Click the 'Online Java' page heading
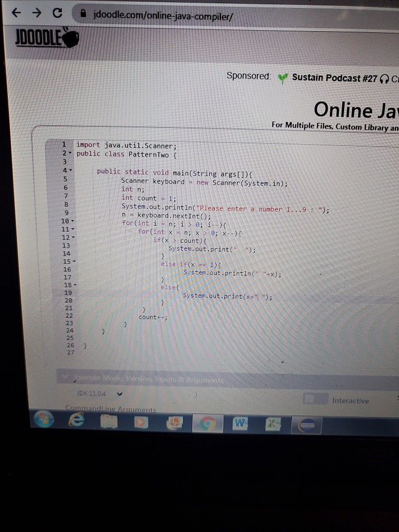 pos(356,110)
